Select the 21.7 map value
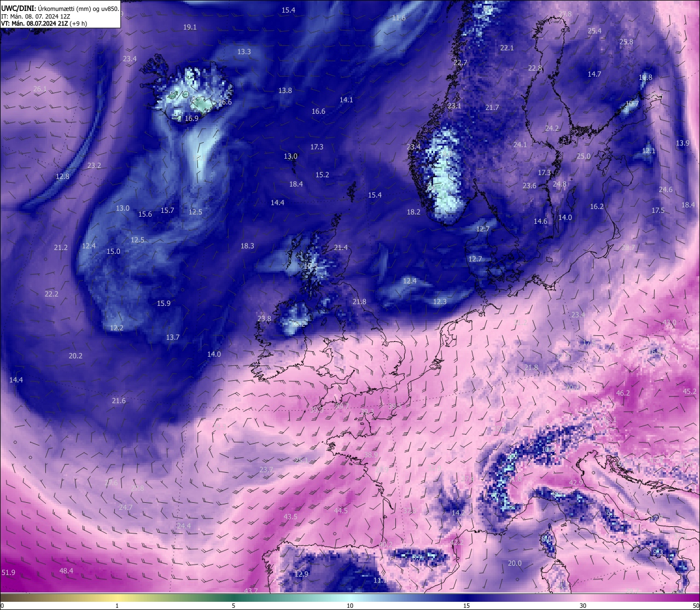The image size is (700, 610). [x=492, y=107]
